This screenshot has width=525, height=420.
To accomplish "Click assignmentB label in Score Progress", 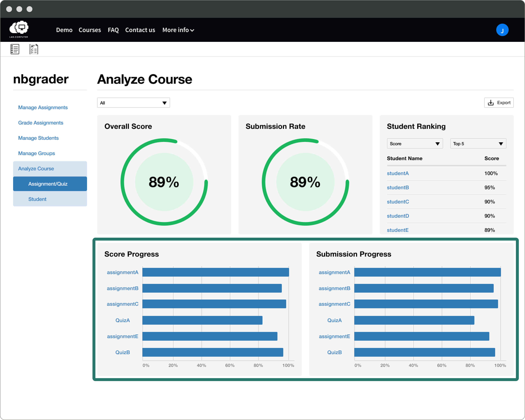I will pos(123,288).
